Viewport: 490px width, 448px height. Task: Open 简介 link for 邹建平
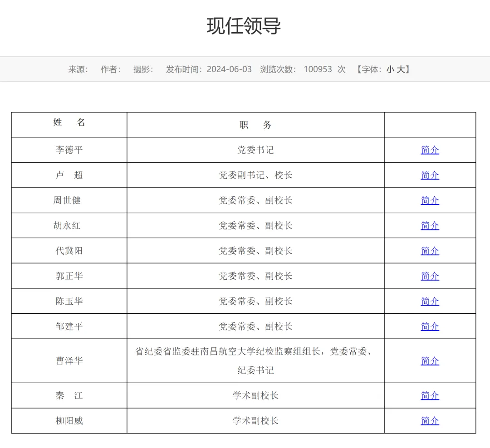pos(430,326)
